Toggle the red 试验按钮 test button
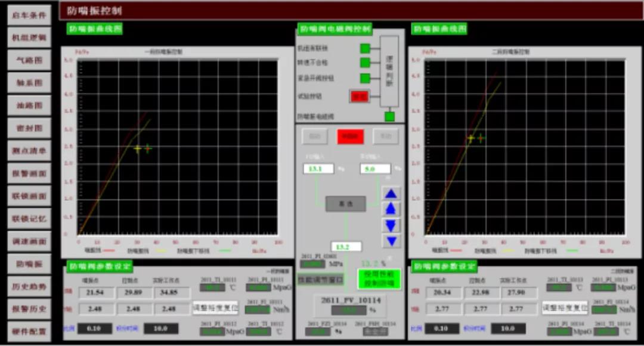This screenshot has width=644, height=346. [360, 96]
